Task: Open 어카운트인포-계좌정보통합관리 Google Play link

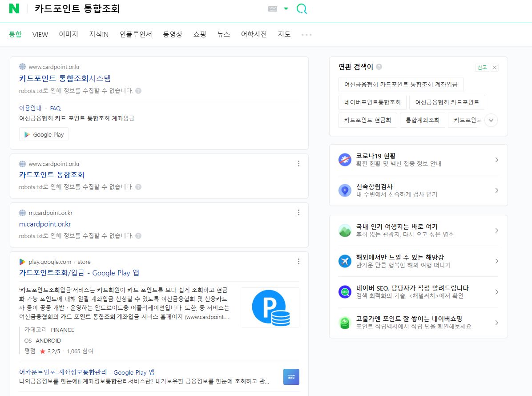Action: click(x=87, y=372)
